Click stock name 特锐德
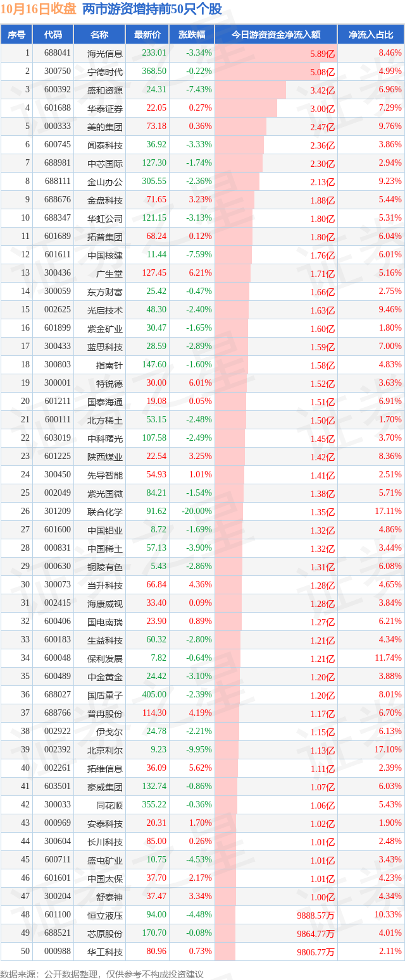The width and height of the screenshot is (405, 980). tap(109, 383)
